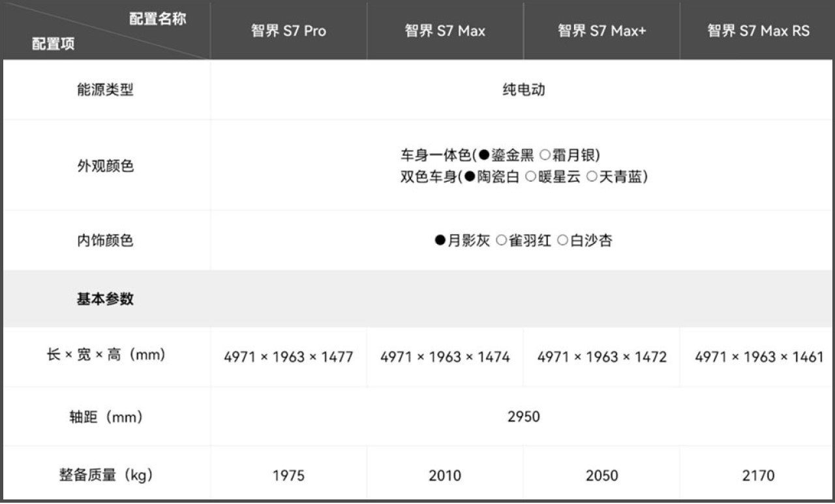Image resolution: width=835 pixels, height=504 pixels.
Task: Click the 纯电动 value
Action: coord(523,90)
